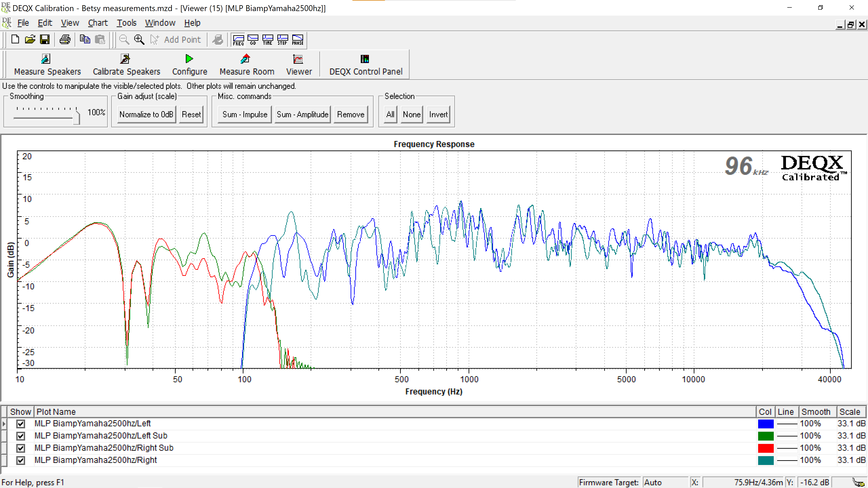Open the Edit menu
The image size is (868, 488).
45,23
